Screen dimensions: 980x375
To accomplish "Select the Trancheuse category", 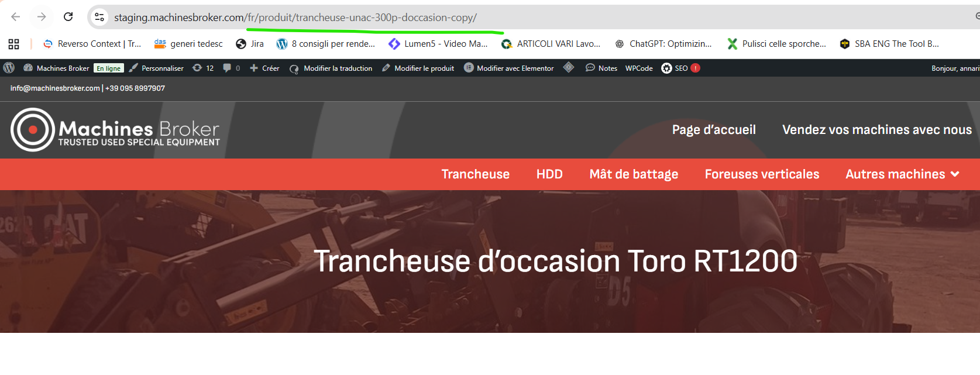I will (x=476, y=174).
